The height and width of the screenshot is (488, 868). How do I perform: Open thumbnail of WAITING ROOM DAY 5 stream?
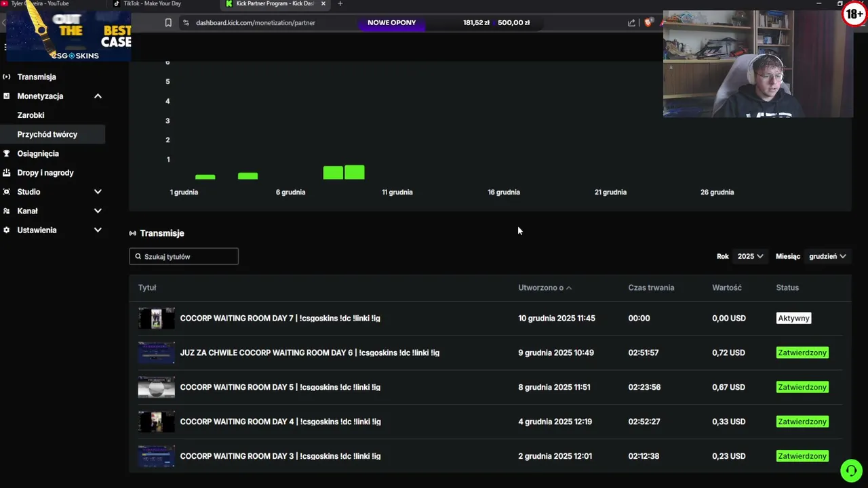157,387
